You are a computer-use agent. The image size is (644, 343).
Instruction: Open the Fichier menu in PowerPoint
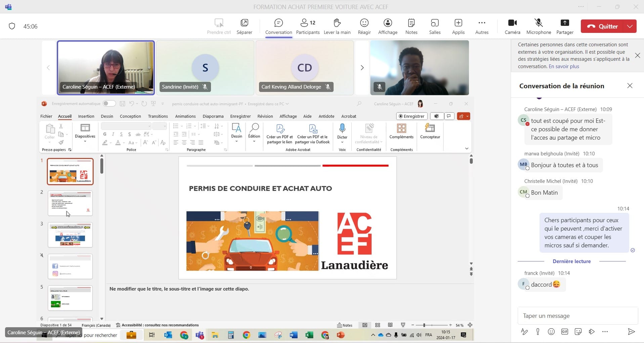coord(46,116)
